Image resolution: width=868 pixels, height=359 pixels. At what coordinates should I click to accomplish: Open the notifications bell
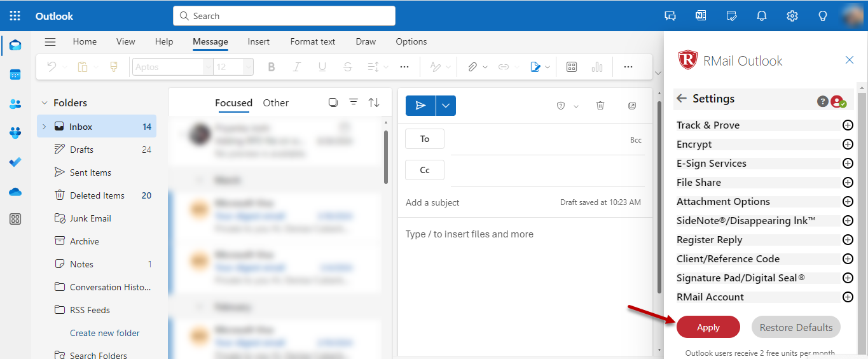[762, 16]
